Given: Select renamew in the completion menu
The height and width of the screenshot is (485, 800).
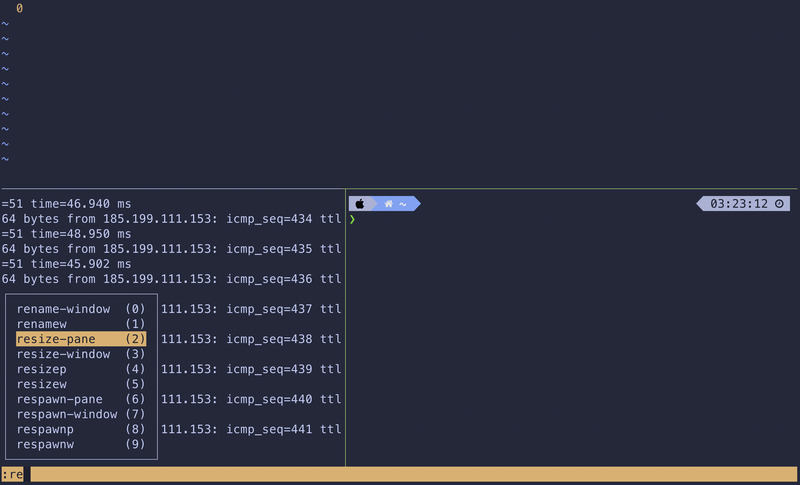Looking at the screenshot, I should [81, 324].
